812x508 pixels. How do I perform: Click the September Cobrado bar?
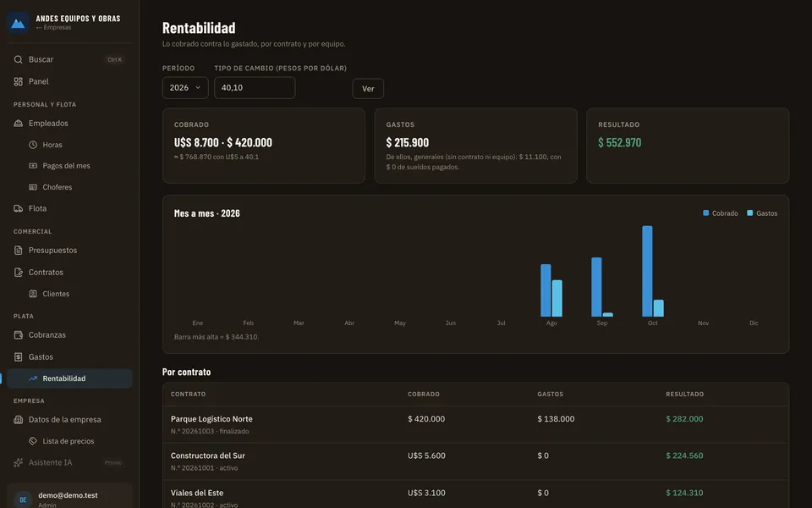596,287
